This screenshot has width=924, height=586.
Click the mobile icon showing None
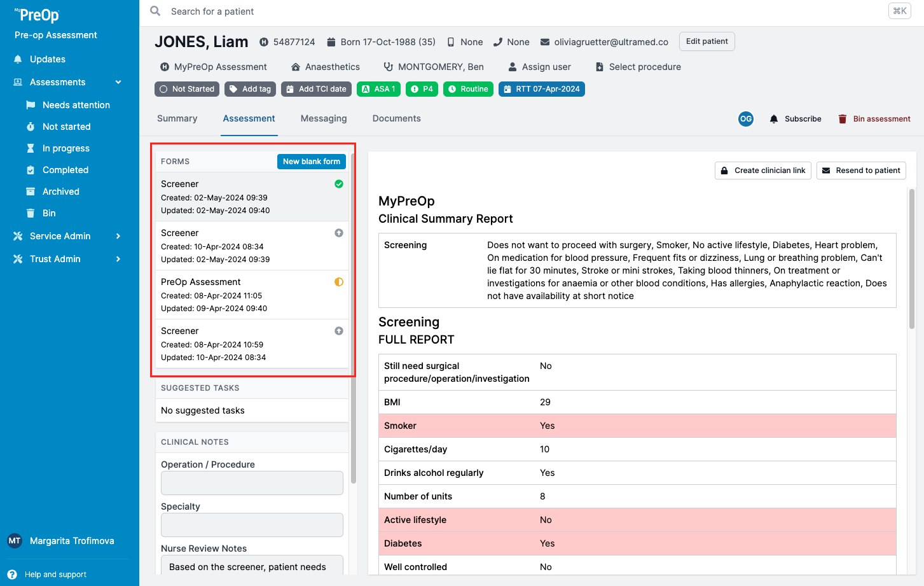(451, 42)
